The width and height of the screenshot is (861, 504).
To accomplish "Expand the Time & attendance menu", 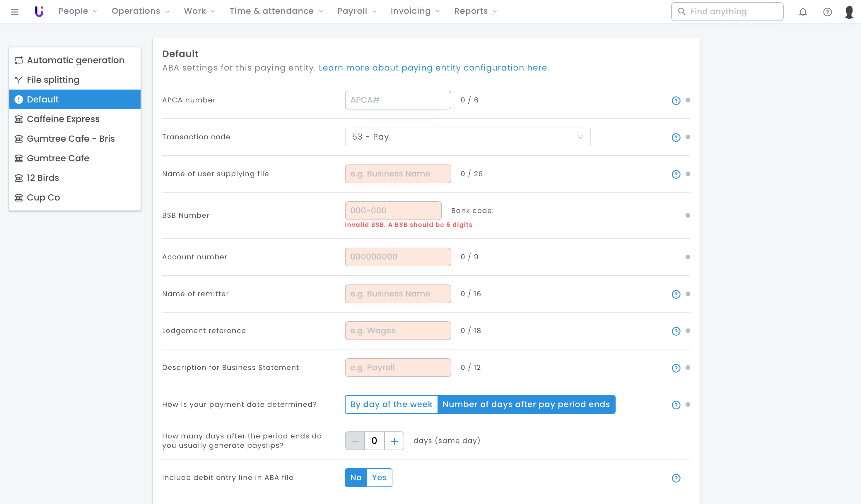I will (x=276, y=11).
